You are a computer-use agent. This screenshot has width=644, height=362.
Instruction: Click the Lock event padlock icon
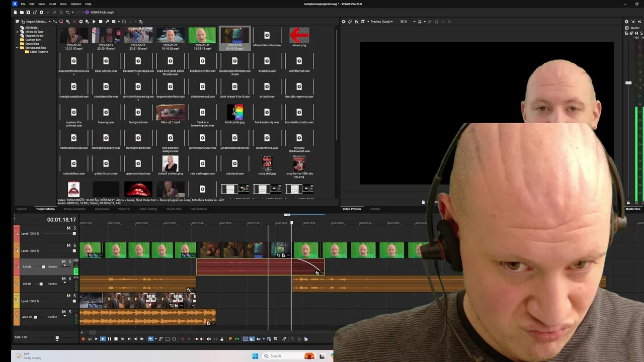pyautogui.click(x=222, y=339)
